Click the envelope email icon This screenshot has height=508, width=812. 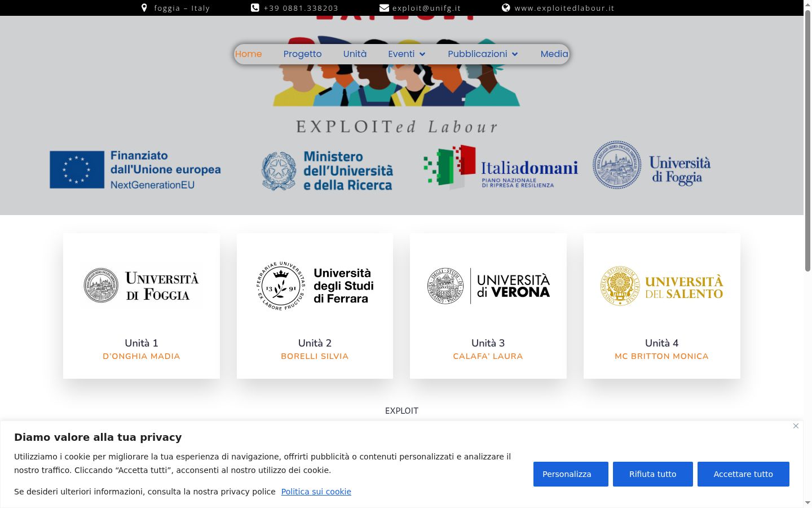coord(384,8)
